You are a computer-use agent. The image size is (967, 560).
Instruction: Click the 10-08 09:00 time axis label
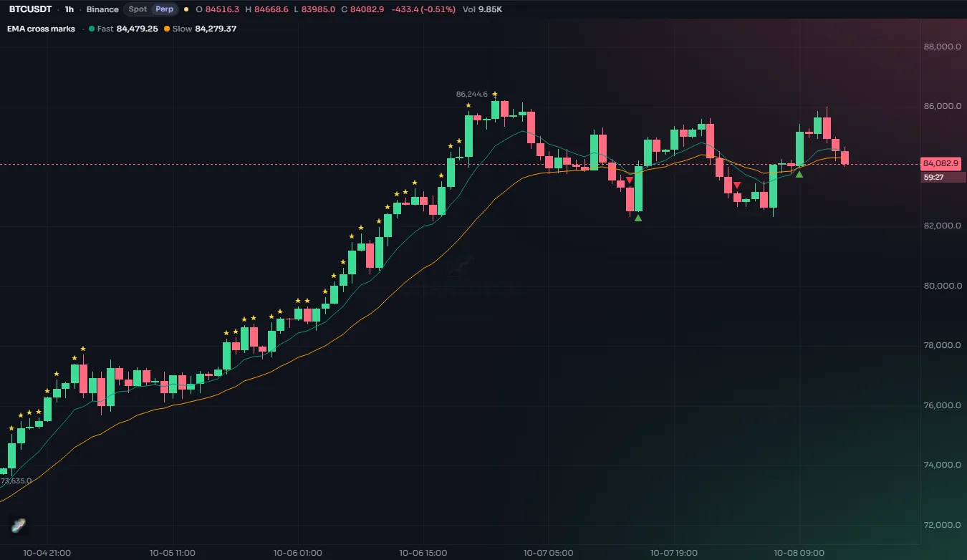799,553
